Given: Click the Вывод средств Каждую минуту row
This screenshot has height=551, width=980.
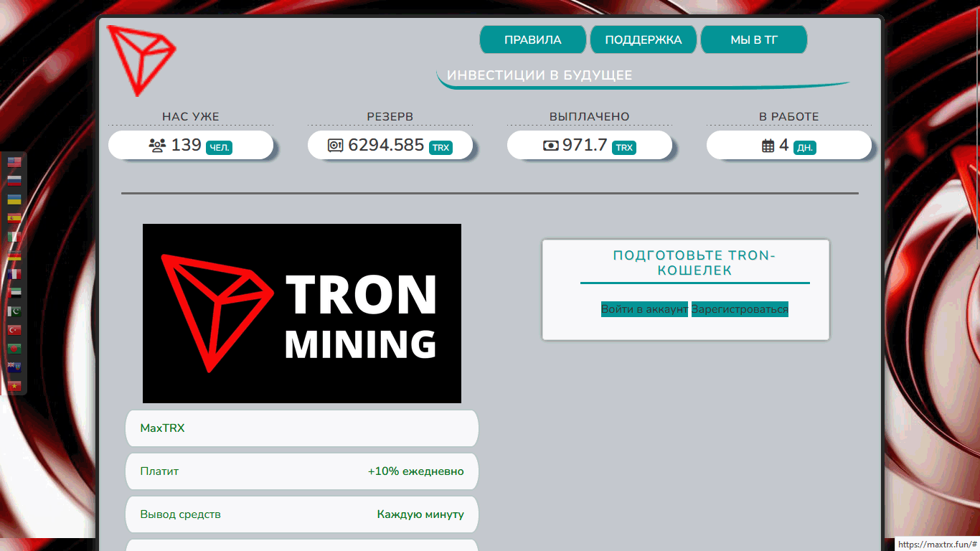Looking at the screenshot, I should pos(302,514).
